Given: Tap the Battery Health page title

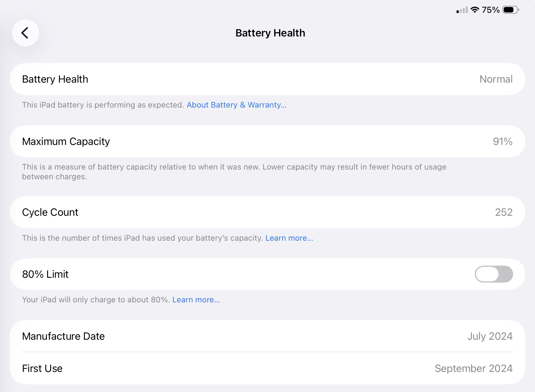Looking at the screenshot, I should point(270,33).
